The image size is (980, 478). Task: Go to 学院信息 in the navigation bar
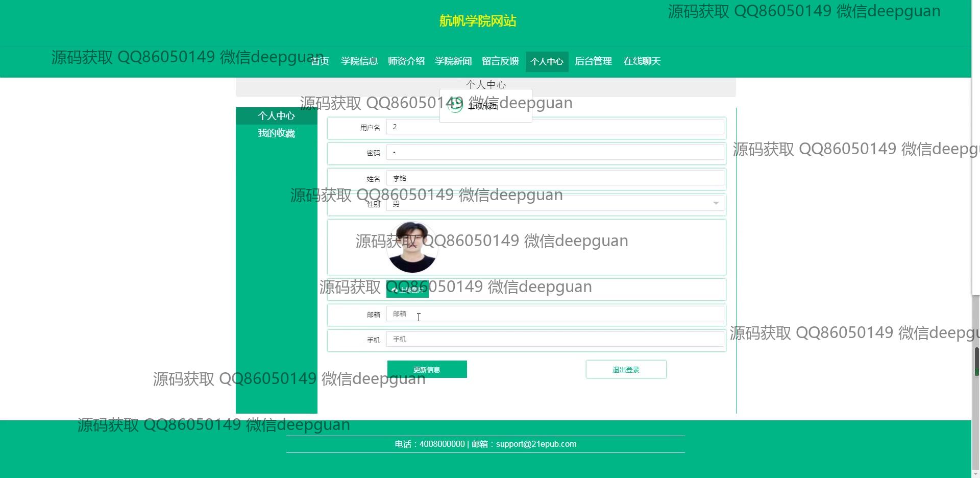pos(359,61)
